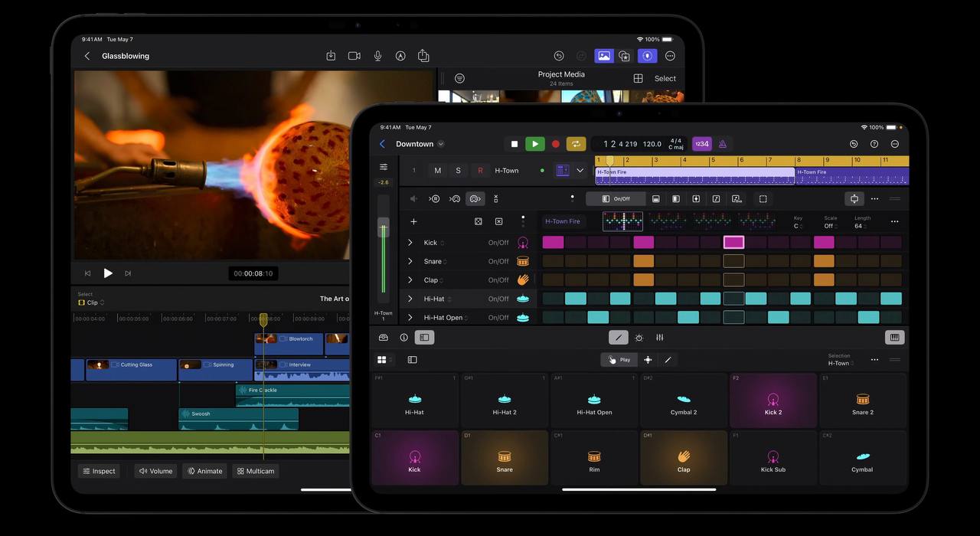Viewport: 980px width, 536px height.
Task: Click the Stop transport button
Action: pyautogui.click(x=514, y=144)
